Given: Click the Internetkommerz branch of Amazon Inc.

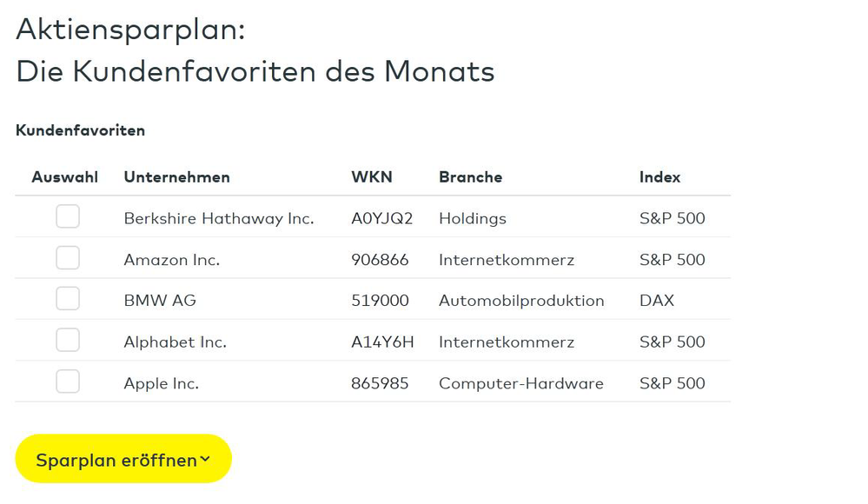Looking at the screenshot, I should [x=507, y=259].
